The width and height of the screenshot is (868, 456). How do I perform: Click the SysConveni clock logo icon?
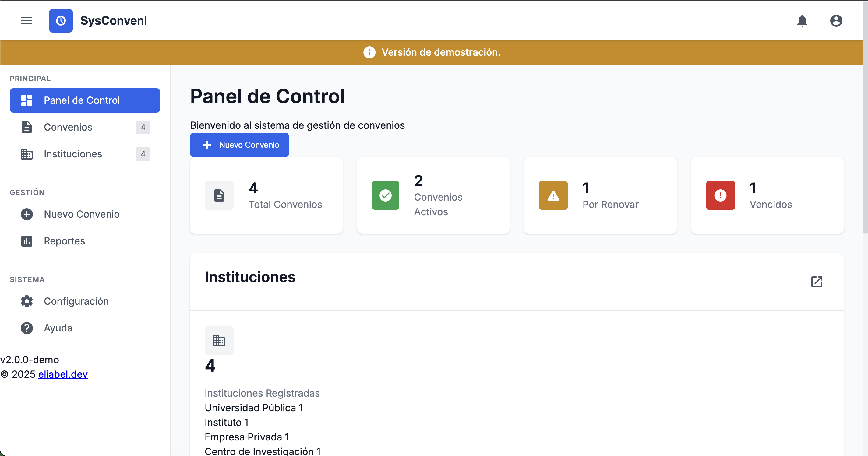[x=61, y=20]
